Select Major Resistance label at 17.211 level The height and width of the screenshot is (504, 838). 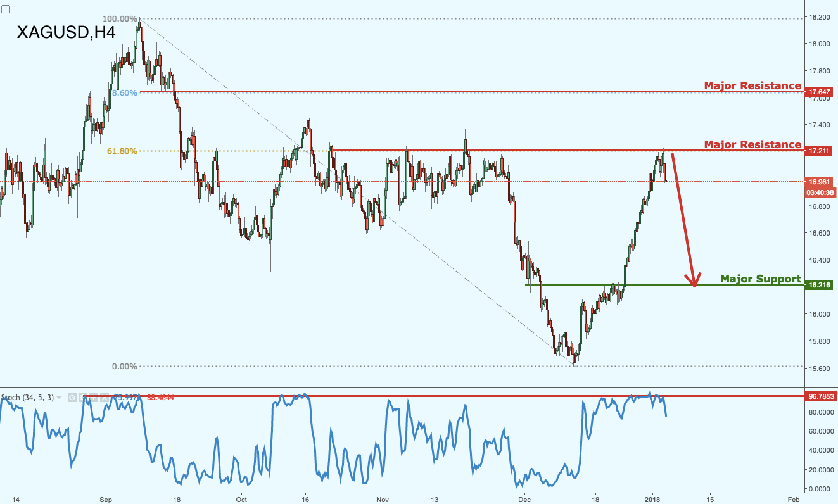pos(752,145)
